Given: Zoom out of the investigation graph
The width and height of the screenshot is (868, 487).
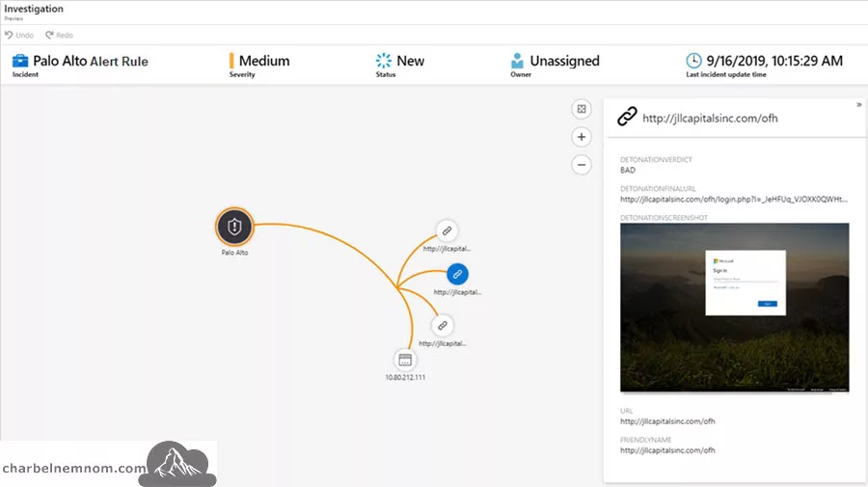Looking at the screenshot, I should point(582,164).
